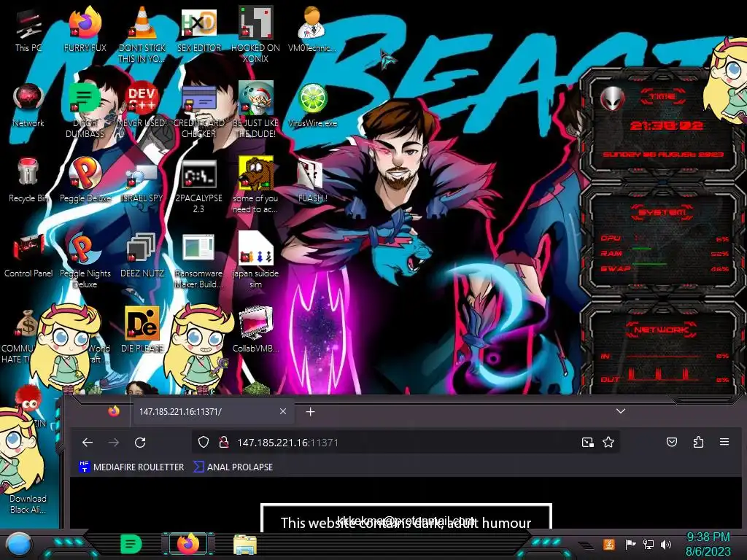The width and height of the screenshot is (747, 560).
Task: Click gadget SYSTEM panel header
Action: pos(662,212)
